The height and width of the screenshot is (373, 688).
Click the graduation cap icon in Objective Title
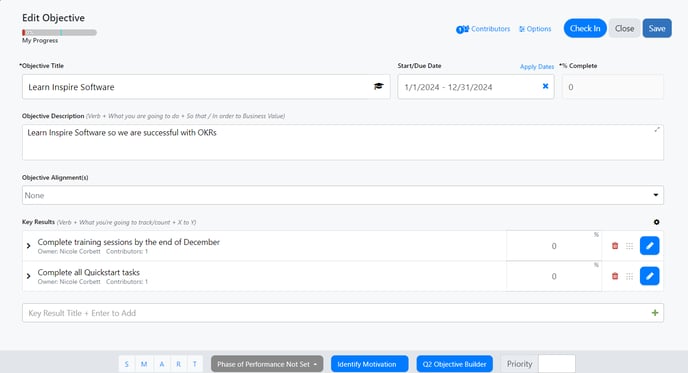pos(378,86)
